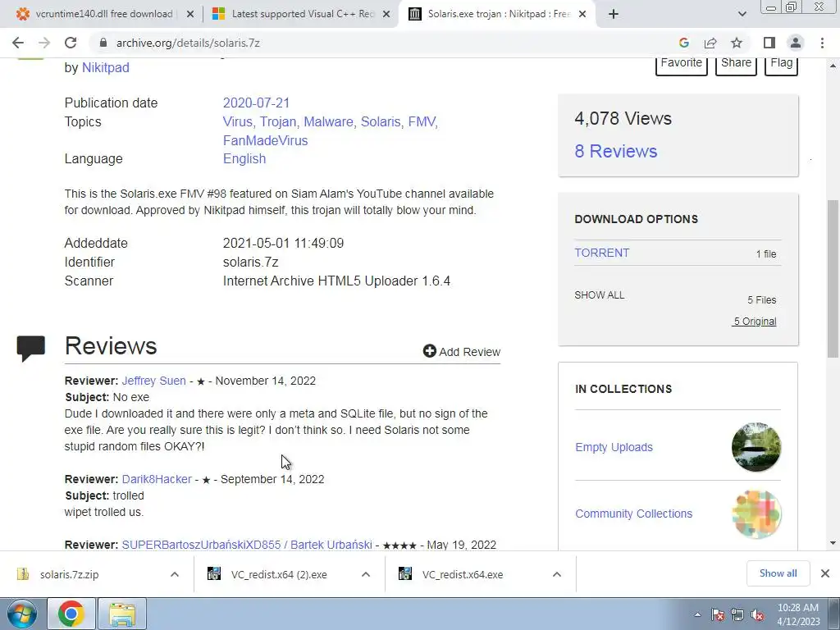Close the Solaris.exe trojan tab
This screenshot has height=630, width=840.
point(583,15)
